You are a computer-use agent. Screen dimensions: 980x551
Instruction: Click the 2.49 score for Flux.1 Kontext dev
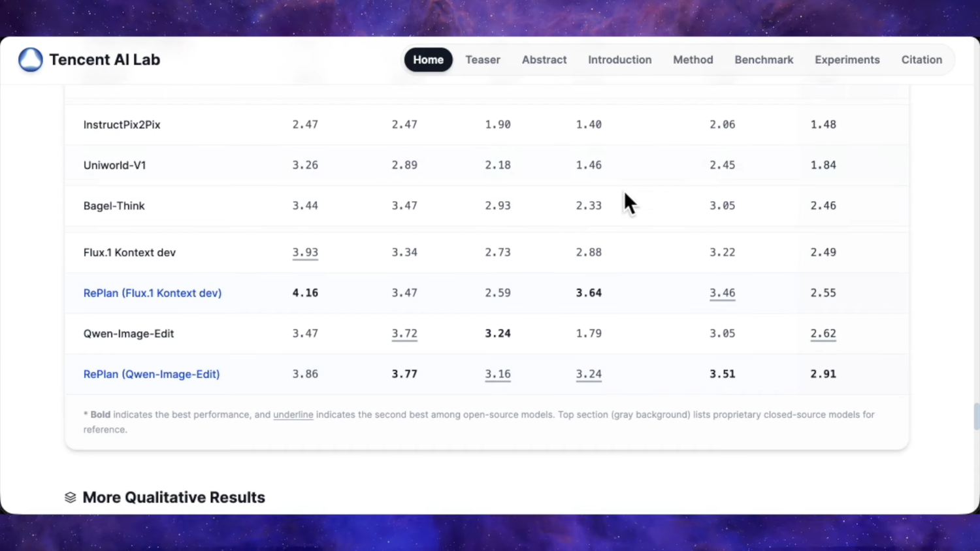pyautogui.click(x=823, y=253)
